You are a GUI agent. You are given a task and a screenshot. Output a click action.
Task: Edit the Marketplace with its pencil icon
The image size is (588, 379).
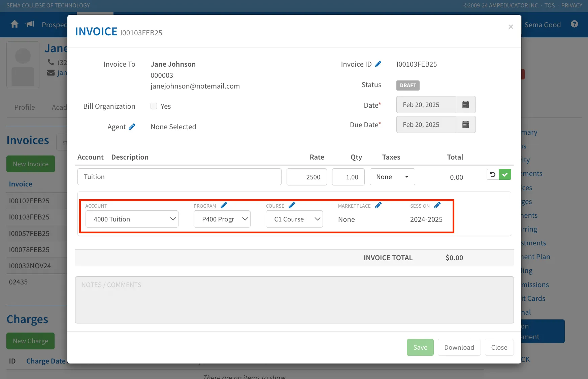[x=379, y=205]
